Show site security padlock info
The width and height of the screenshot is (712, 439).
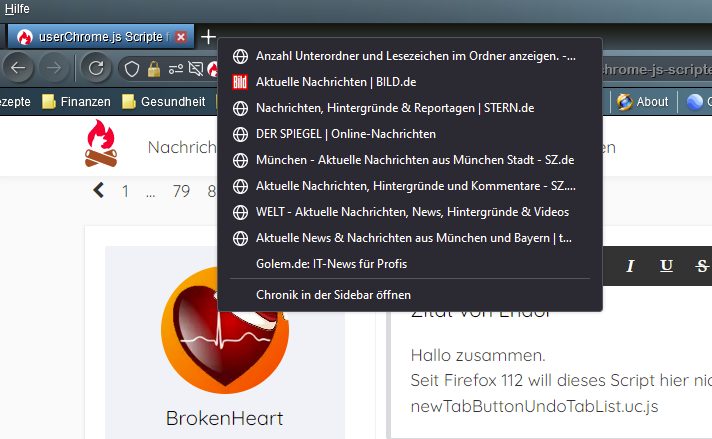pos(154,69)
